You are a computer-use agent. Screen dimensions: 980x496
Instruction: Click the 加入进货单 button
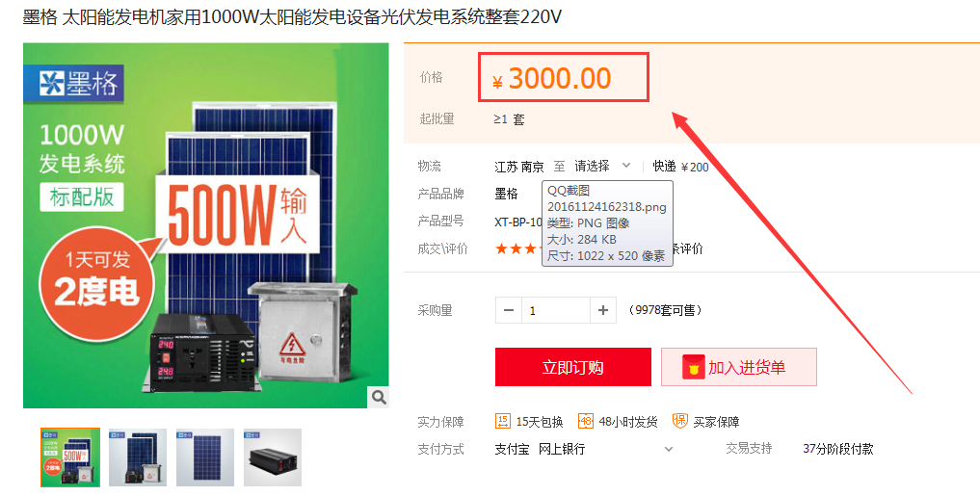tap(739, 367)
